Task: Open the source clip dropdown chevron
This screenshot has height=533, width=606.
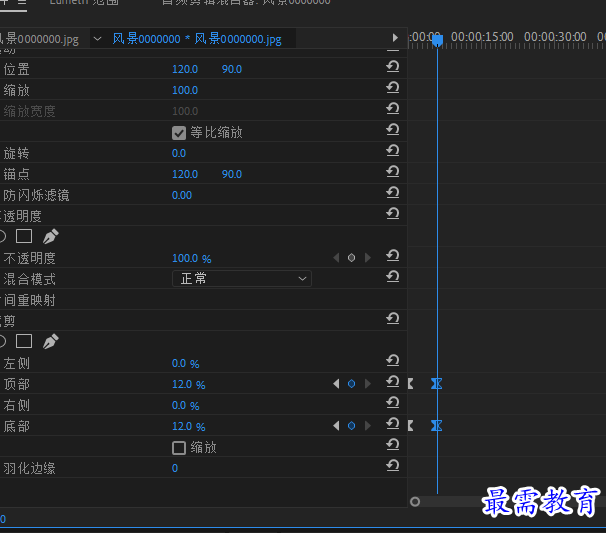Action: (97, 39)
